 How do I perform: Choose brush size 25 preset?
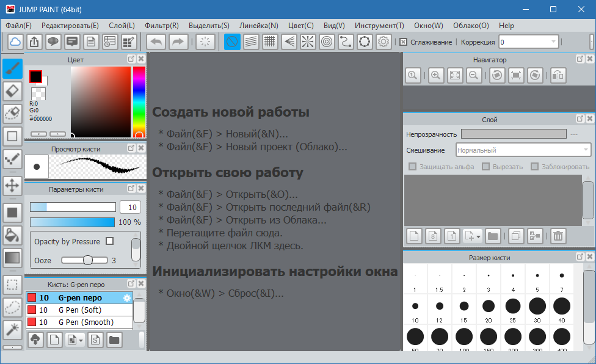[x=513, y=310]
